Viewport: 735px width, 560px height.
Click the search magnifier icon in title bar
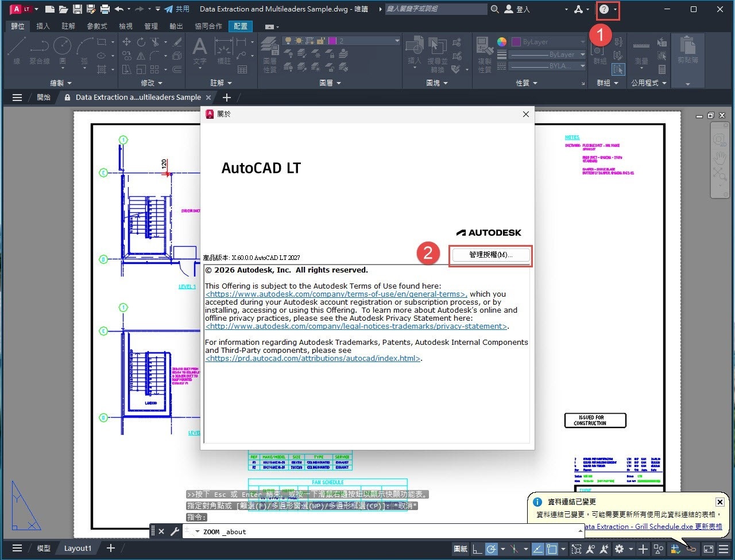(495, 9)
